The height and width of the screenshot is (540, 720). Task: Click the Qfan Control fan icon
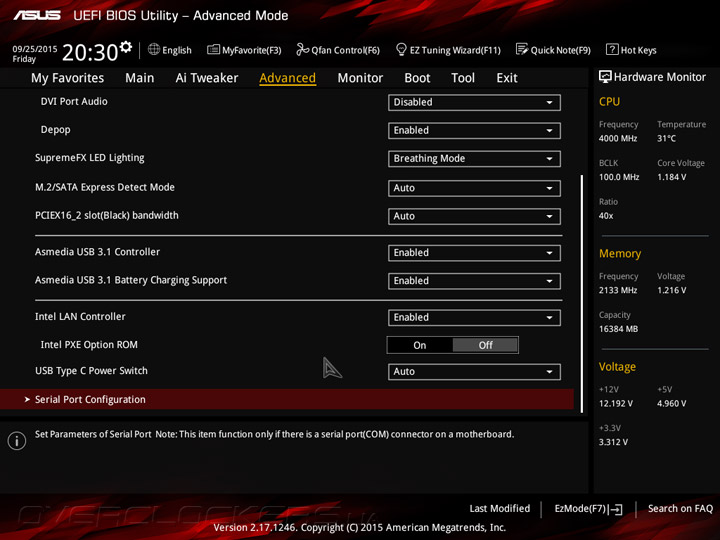pos(302,49)
